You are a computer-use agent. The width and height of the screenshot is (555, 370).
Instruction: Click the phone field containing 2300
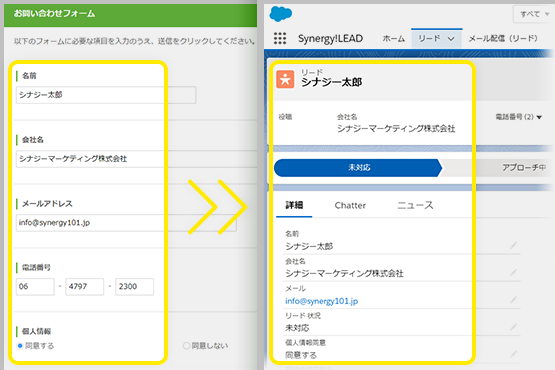[135, 286]
